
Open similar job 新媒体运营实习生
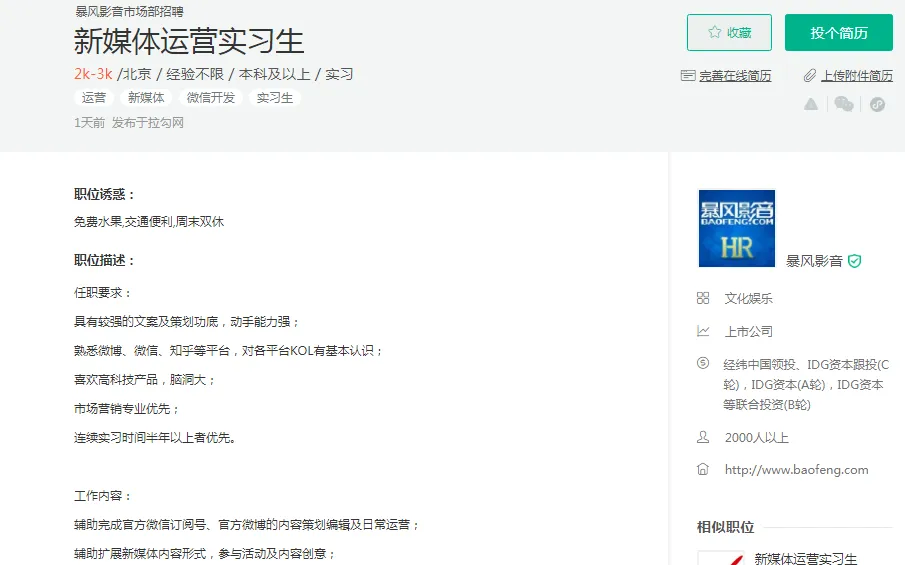[805, 558]
